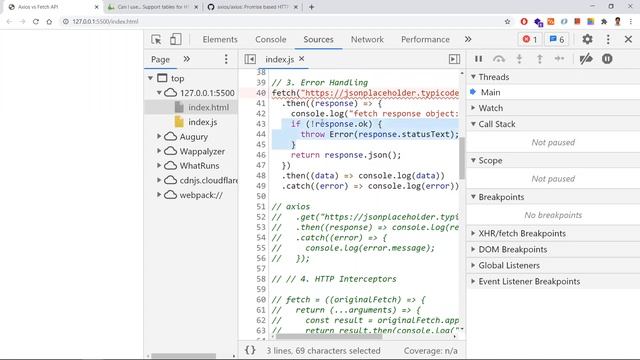
Task: Switch to the Console tab
Action: (x=271, y=39)
